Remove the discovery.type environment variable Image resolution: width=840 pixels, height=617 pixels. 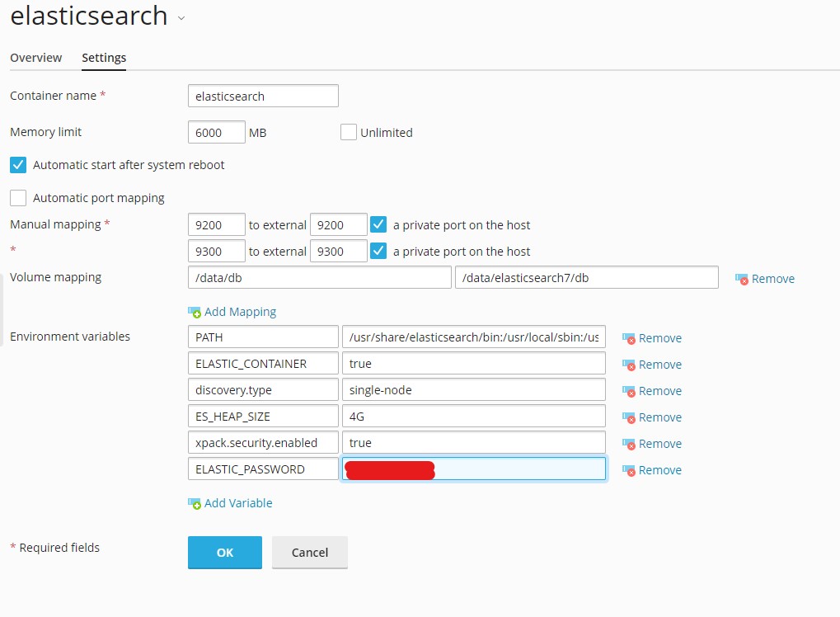coord(652,391)
